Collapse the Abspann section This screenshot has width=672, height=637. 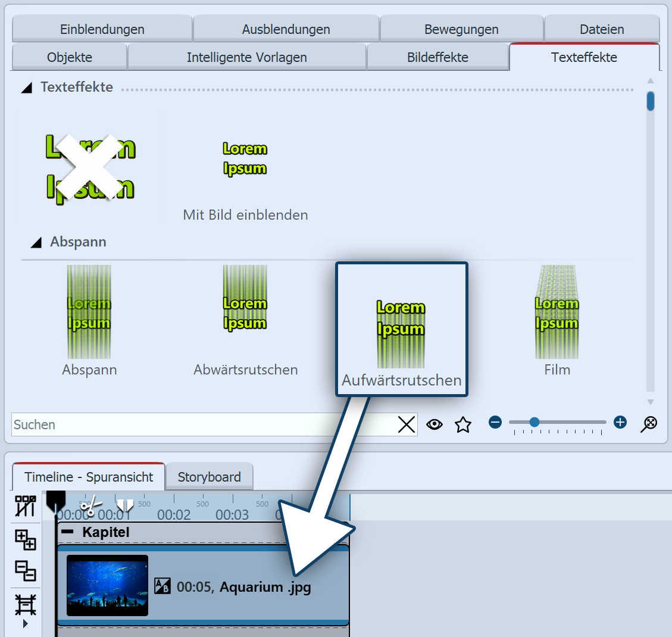[x=36, y=242]
